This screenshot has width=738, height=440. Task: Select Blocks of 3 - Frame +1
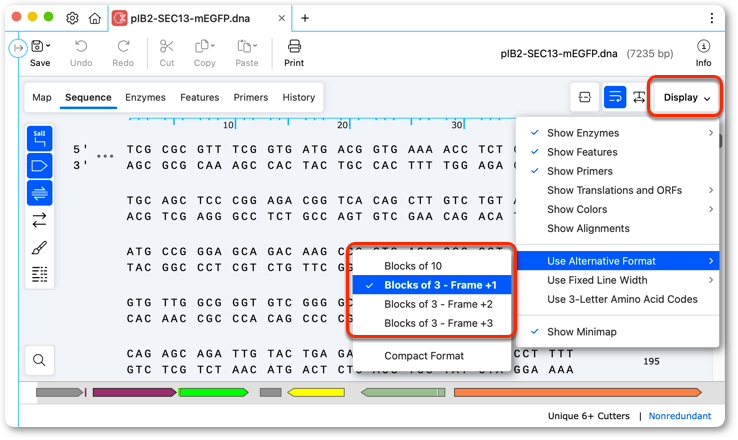432,285
